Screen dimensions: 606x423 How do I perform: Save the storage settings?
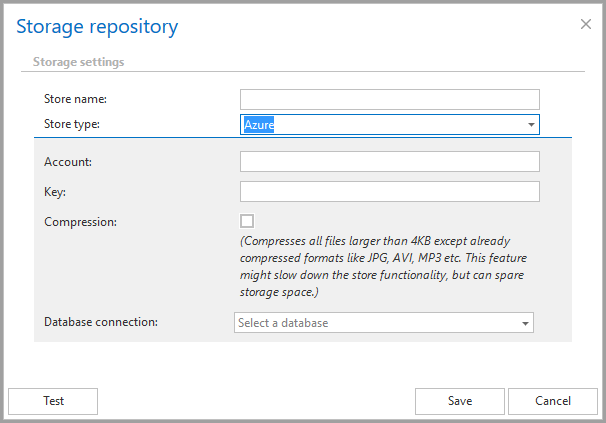click(459, 401)
